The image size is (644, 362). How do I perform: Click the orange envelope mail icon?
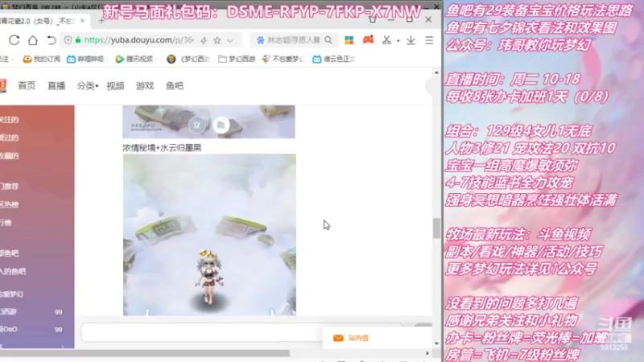[338, 338]
